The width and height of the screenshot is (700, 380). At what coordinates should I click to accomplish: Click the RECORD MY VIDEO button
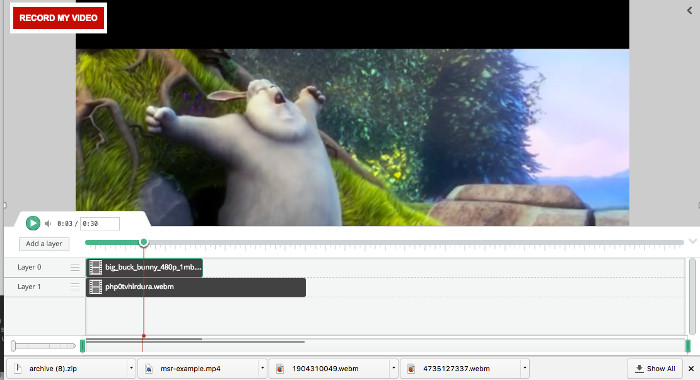coord(58,18)
